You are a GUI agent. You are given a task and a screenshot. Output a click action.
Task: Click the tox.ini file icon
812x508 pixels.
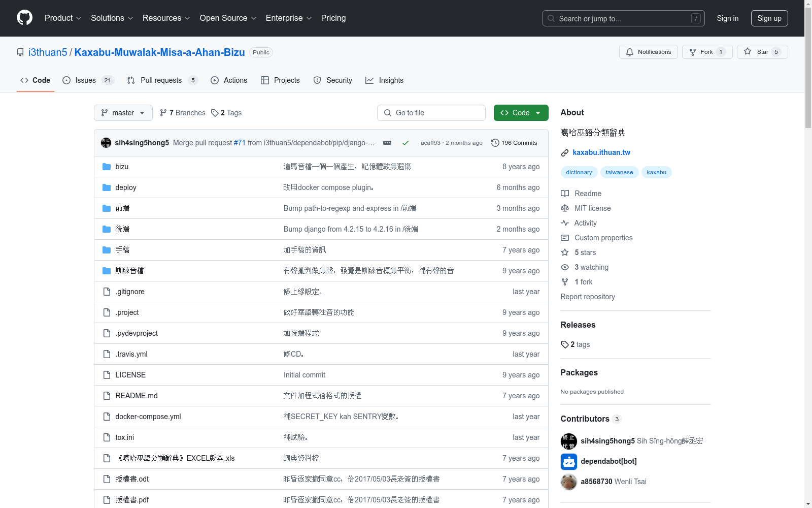tap(107, 437)
